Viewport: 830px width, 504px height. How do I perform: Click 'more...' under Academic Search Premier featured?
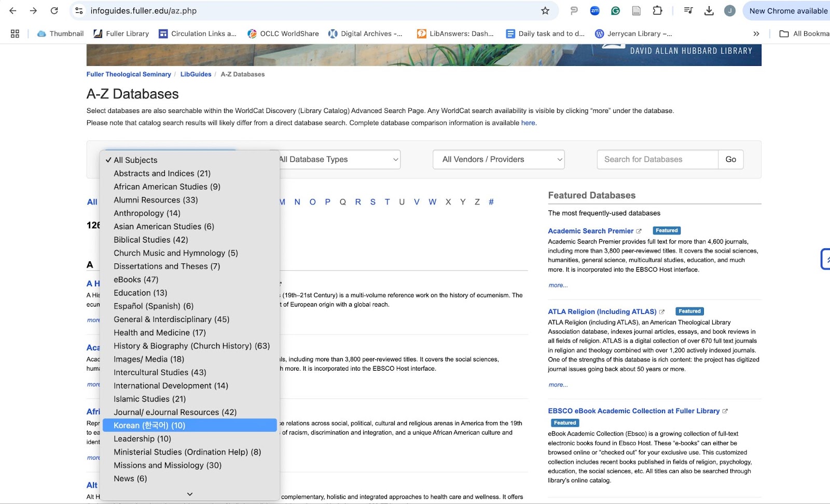tap(558, 286)
